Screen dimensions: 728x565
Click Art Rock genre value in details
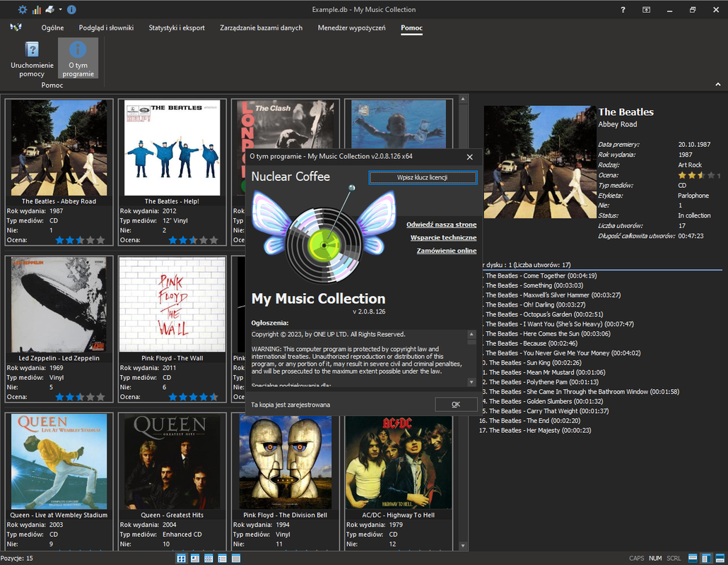[x=690, y=165]
